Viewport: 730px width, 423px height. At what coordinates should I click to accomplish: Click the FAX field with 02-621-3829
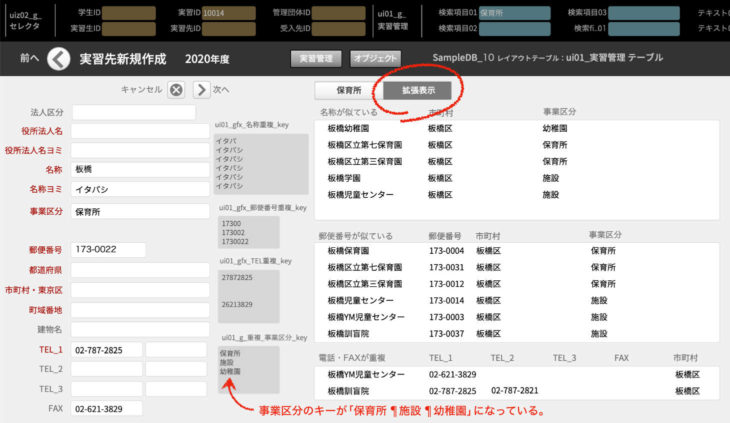[x=106, y=409]
